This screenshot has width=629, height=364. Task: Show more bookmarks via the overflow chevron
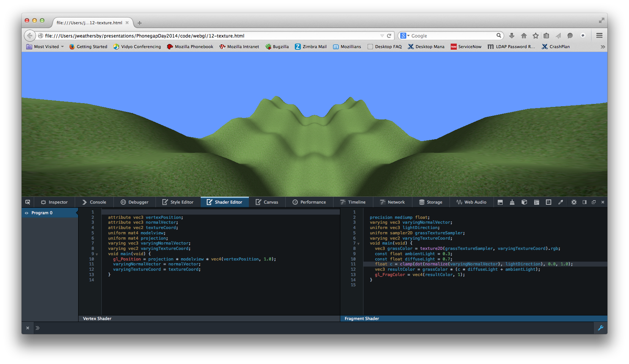click(603, 47)
